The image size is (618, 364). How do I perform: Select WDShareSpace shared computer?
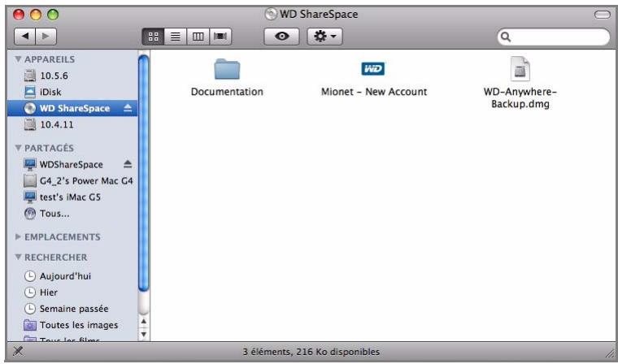point(72,164)
